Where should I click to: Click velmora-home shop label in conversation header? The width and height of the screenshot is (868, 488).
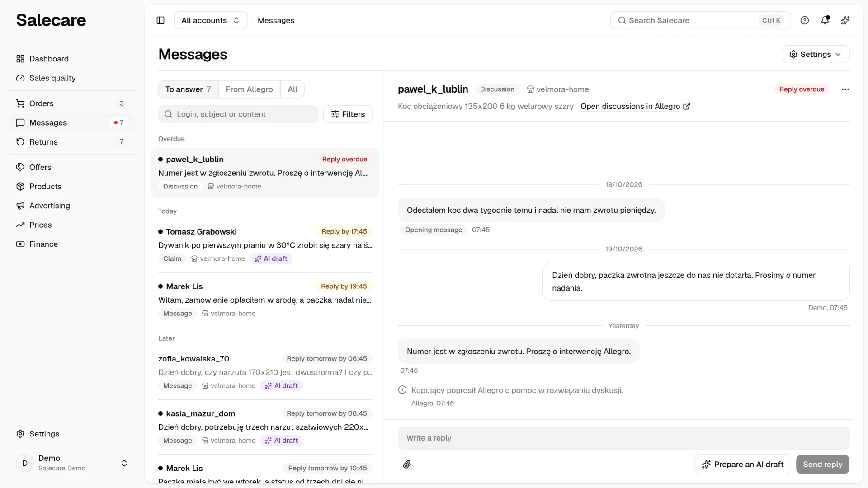click(558, 89)
